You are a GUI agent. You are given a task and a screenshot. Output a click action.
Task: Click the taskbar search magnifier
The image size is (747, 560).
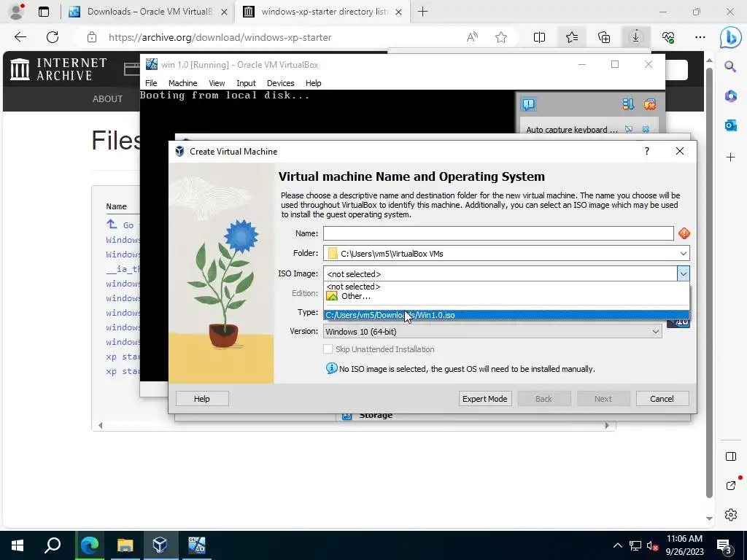click(53, 545)
